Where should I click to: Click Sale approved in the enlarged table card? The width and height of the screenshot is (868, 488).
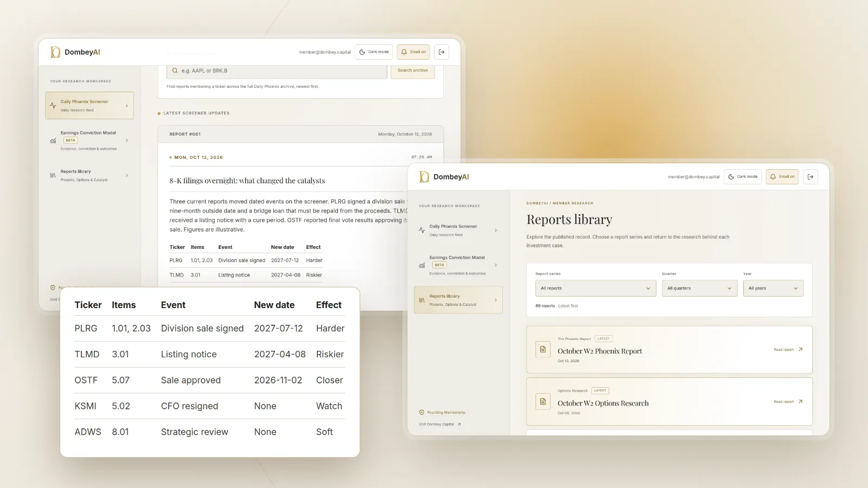[x=191, y=380]
